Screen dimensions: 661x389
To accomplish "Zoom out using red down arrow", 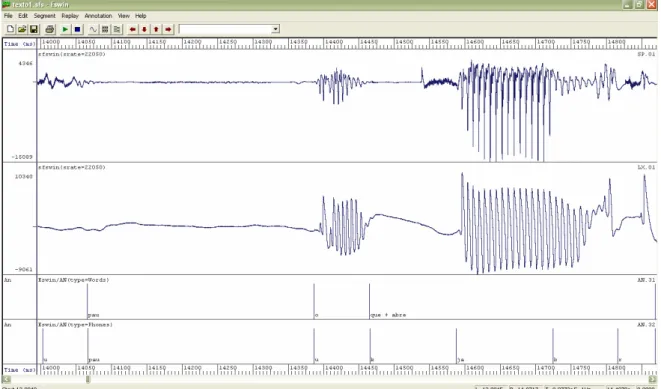I will [x=144, y=29].
